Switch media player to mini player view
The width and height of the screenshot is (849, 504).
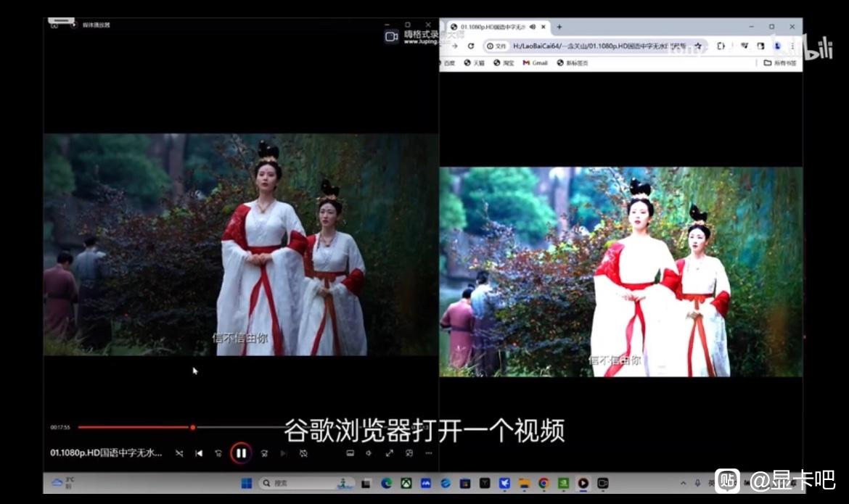[x=409, y=453]
